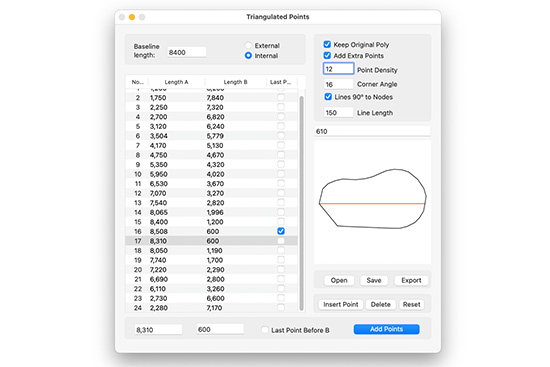Click the Length B entry field showing 600

point(220,329)
